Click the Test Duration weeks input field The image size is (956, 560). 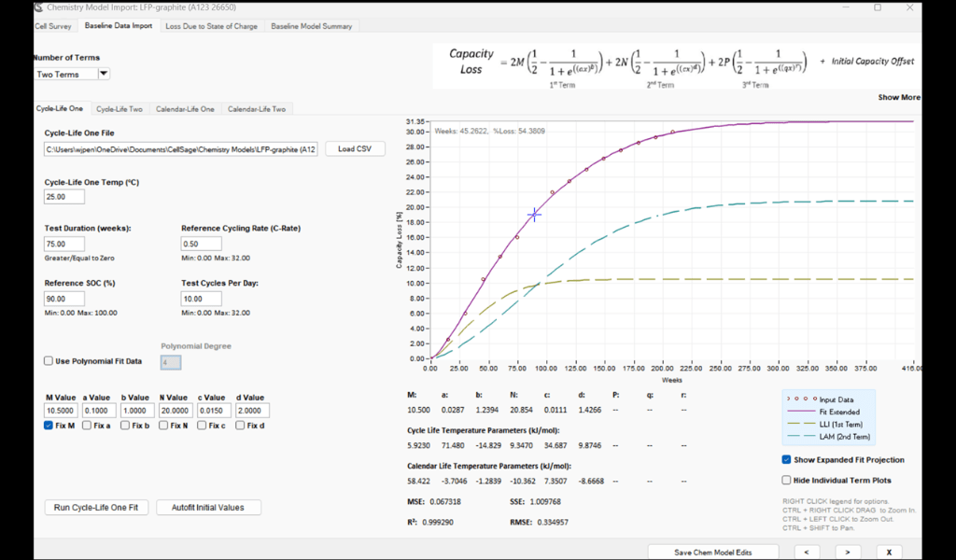64,244
